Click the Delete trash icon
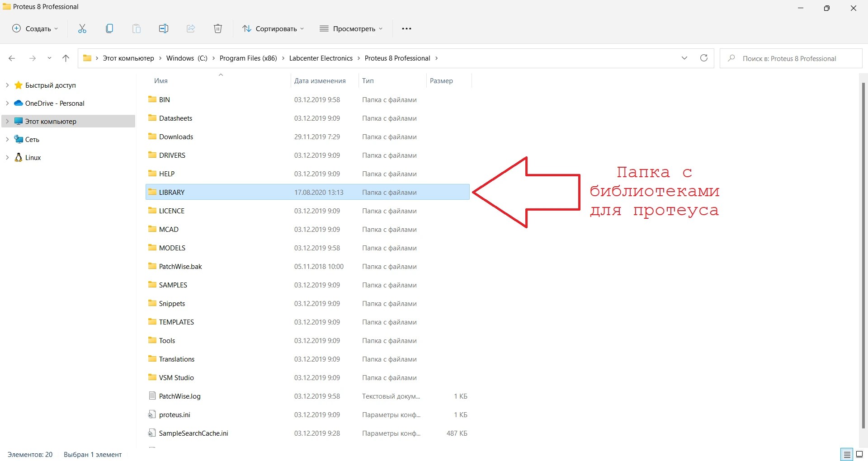Viewport: 868px width, 461px height. 218,29
